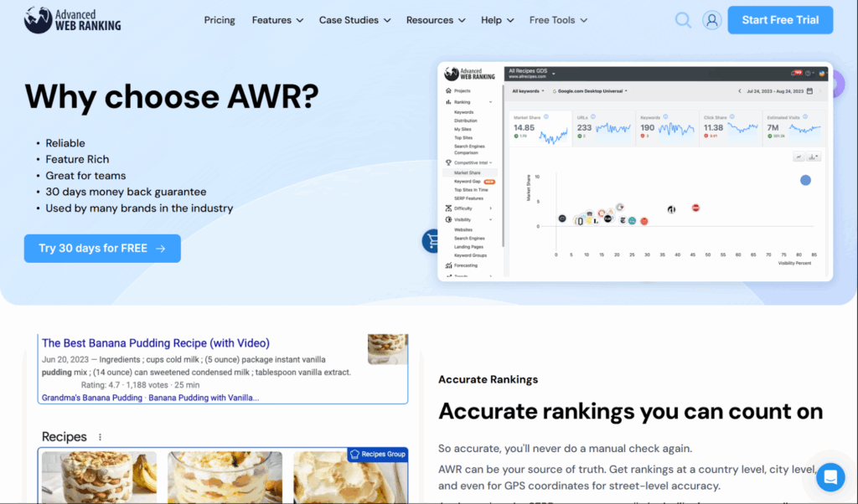Expand the Features dropdown menu
The height and width of the screenshot is (504, 858).
277,20
